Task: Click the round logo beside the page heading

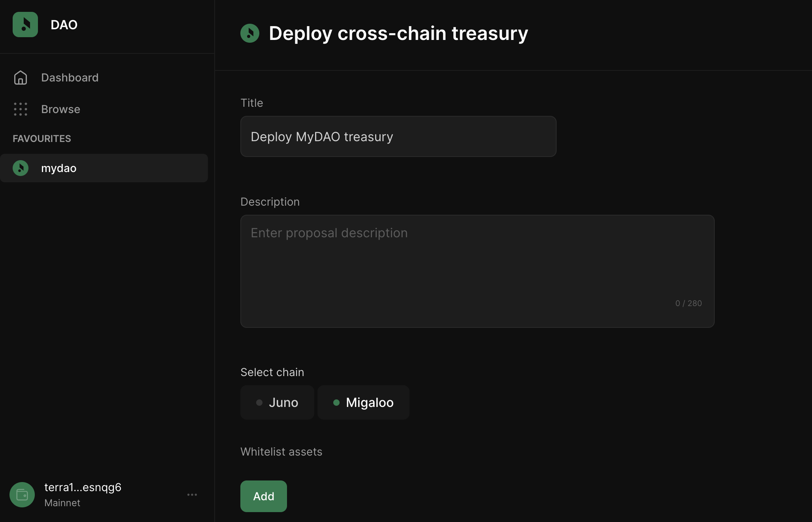Action: click(250, 33)
